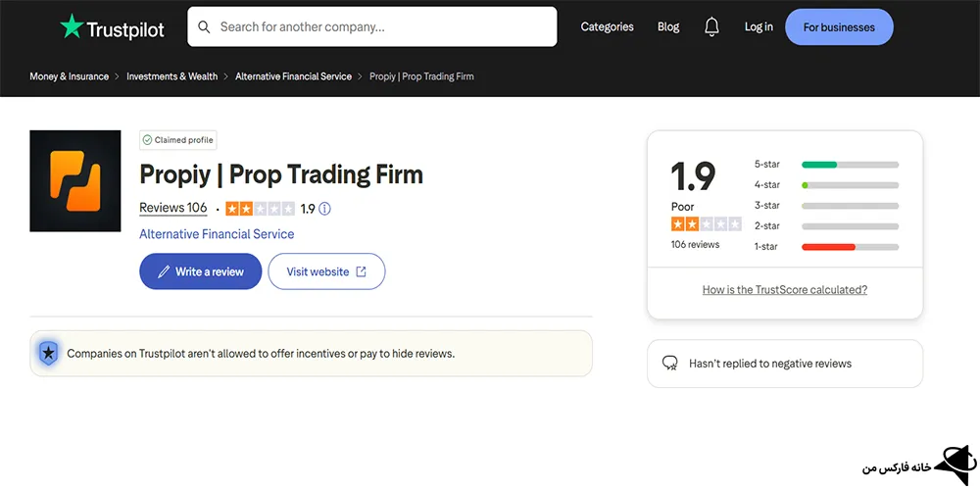Open the Blog menu item
980x490 pixels.
668,27
